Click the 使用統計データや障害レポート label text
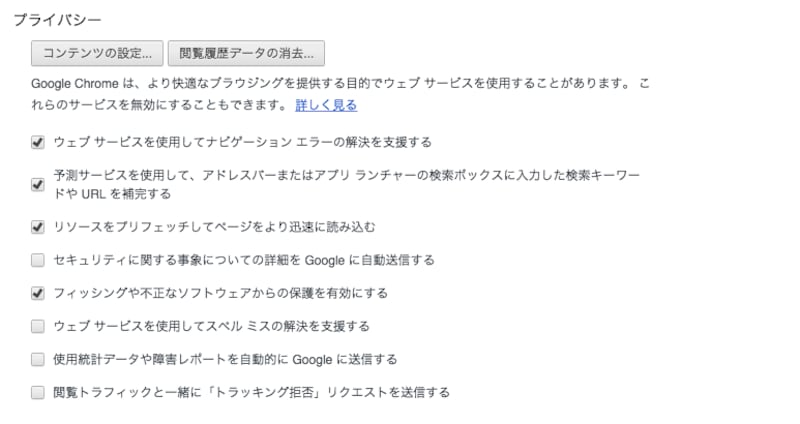800x424 pixels. coord(225,359)
